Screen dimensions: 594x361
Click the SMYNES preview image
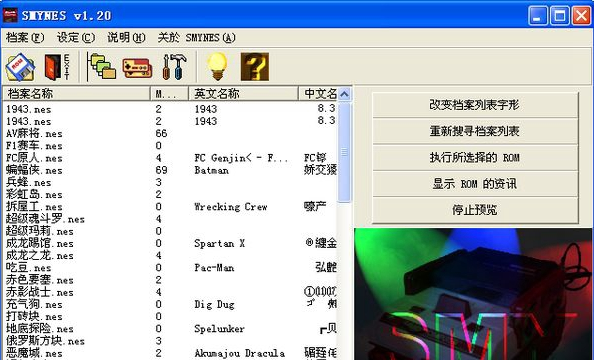(473, 294)
